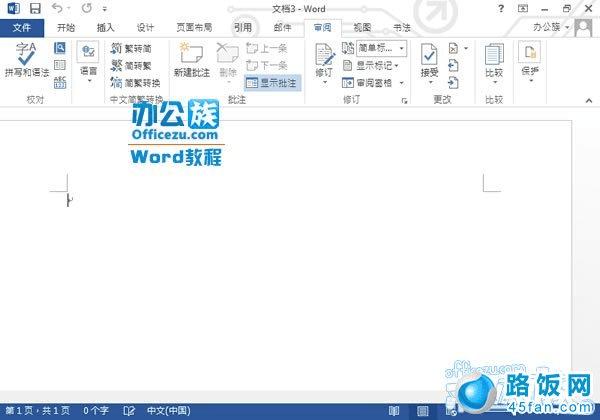600x420 pixels.
Task: Open the 文件 File tab
Action: pyautogui.click(x=22, y=28)
